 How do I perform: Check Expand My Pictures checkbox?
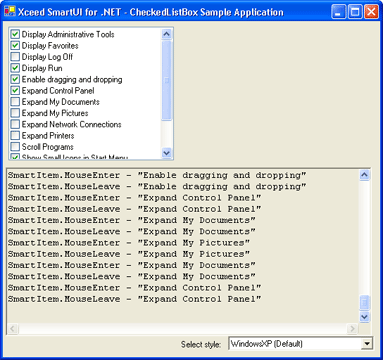15,113
